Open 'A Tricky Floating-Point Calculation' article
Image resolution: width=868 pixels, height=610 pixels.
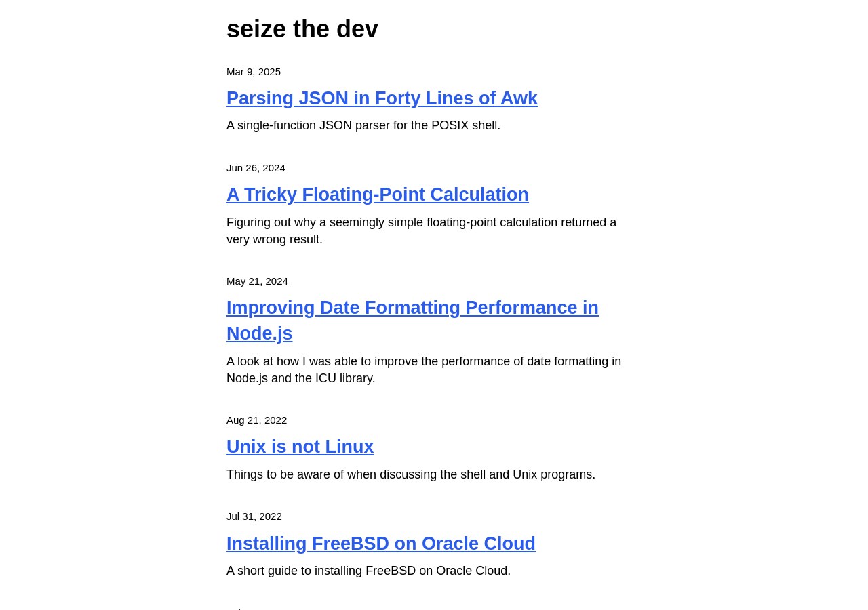point(377,195)
